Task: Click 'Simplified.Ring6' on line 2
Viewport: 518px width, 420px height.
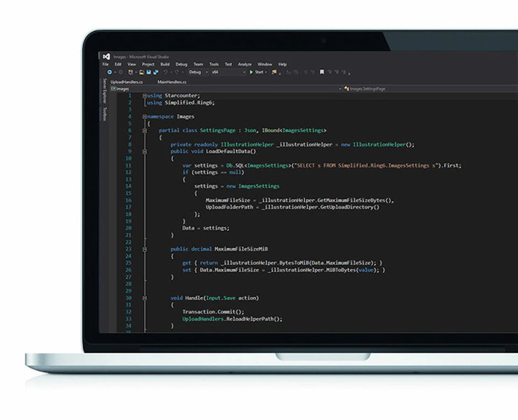Action: (x=189, y=103)
